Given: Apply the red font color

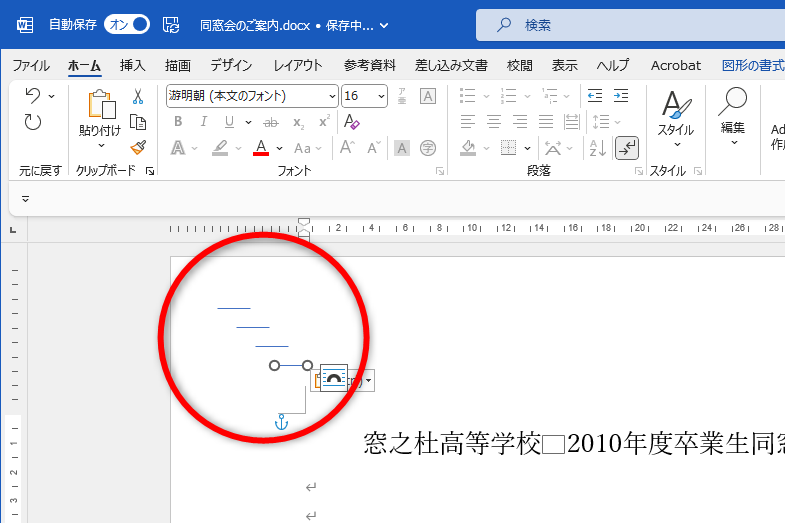Looking at the screenshot, I should pos(261,148).
